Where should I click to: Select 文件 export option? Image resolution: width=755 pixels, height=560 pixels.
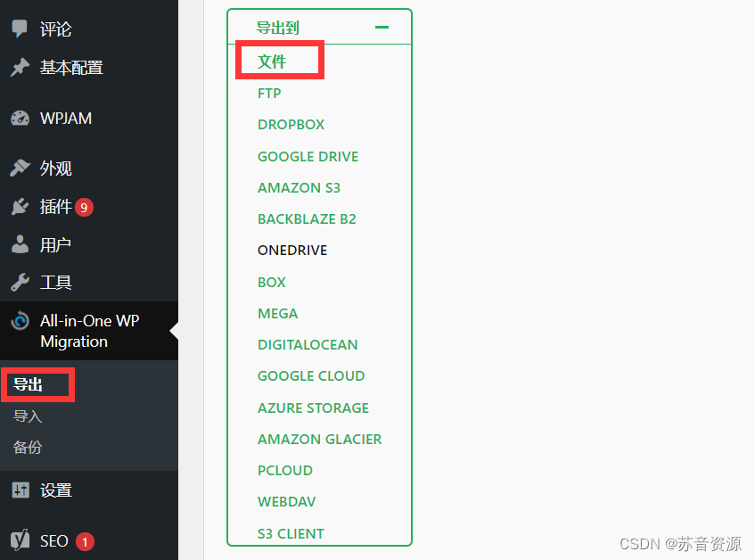(272, 62)
